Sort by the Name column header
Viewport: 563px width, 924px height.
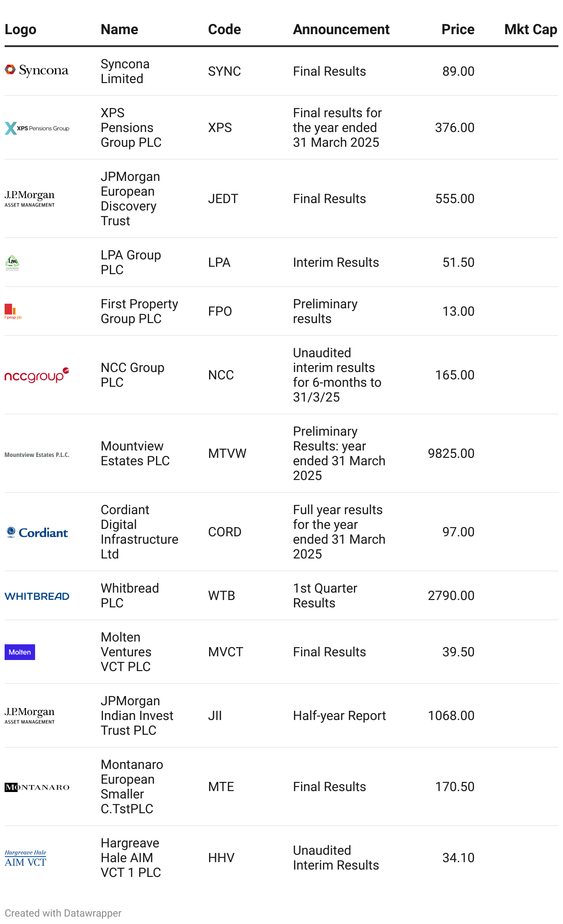(120, 30)
